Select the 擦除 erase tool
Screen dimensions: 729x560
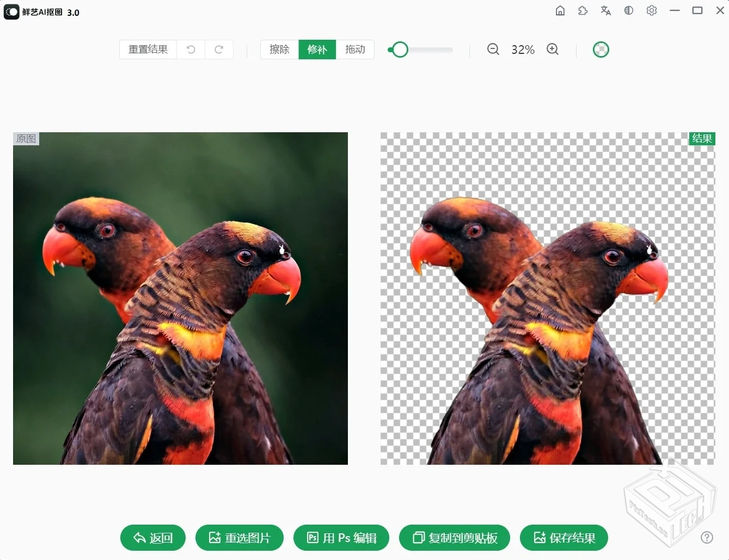(279, 50)
